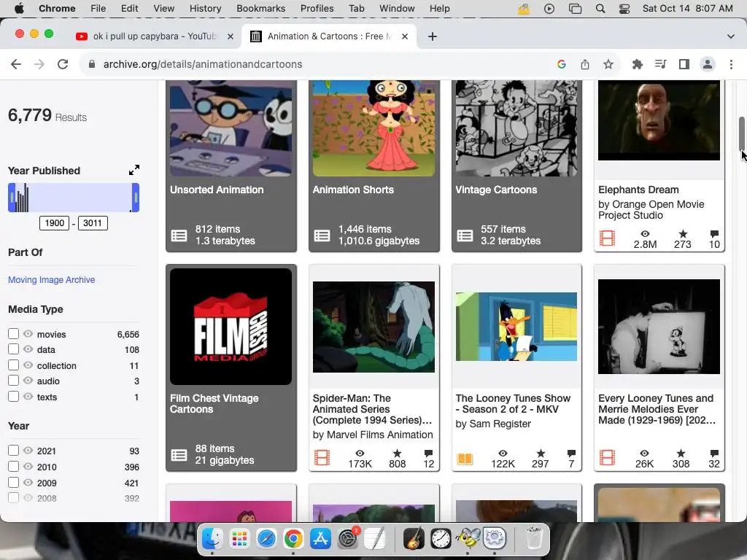Viewport: 747px width, 560px height.
Task: Click the browser back arrow
Action: click(16, 64)
